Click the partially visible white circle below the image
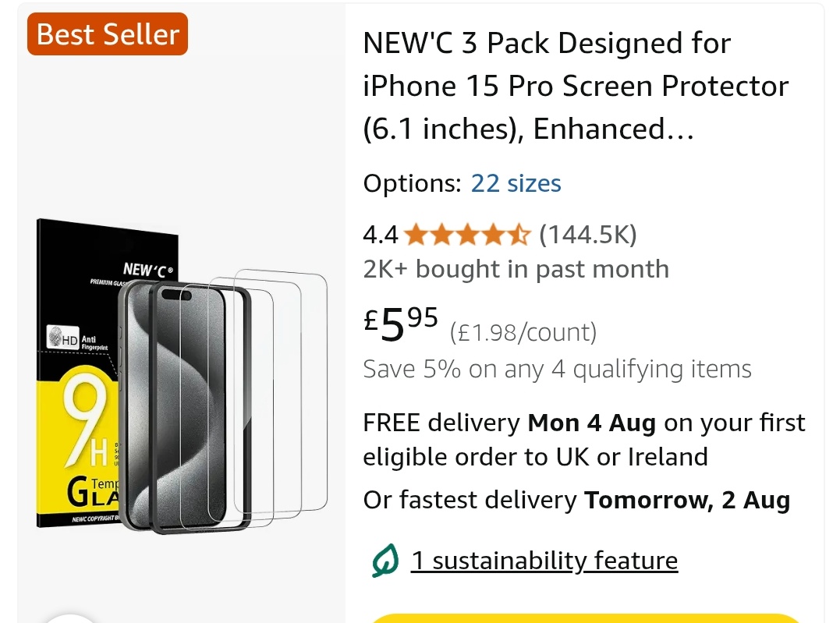840x623 pixels. [x=71, y=618]
